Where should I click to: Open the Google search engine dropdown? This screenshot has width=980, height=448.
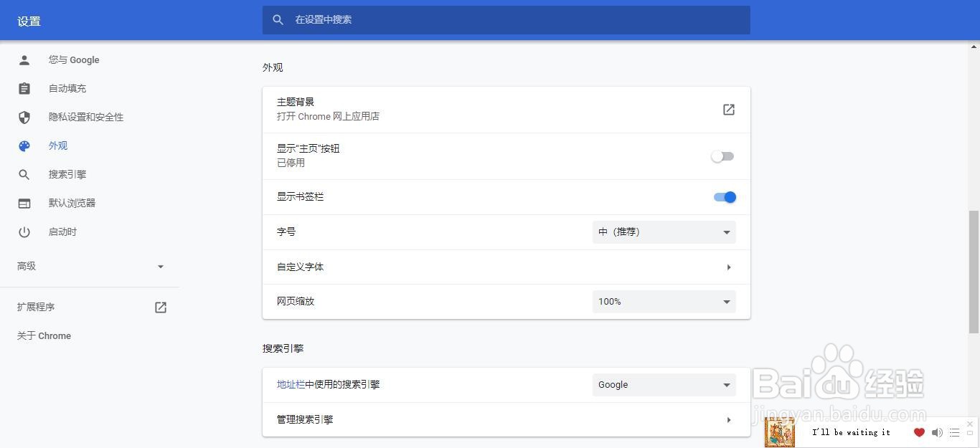(664, 385)
